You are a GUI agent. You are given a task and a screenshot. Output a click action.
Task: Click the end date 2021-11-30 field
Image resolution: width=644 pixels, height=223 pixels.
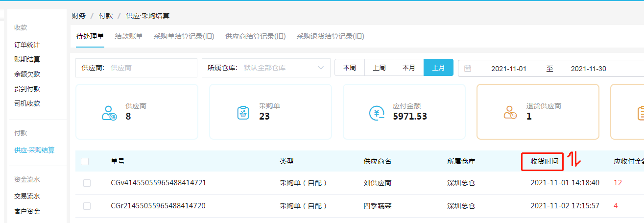click(x=589, y=69)
